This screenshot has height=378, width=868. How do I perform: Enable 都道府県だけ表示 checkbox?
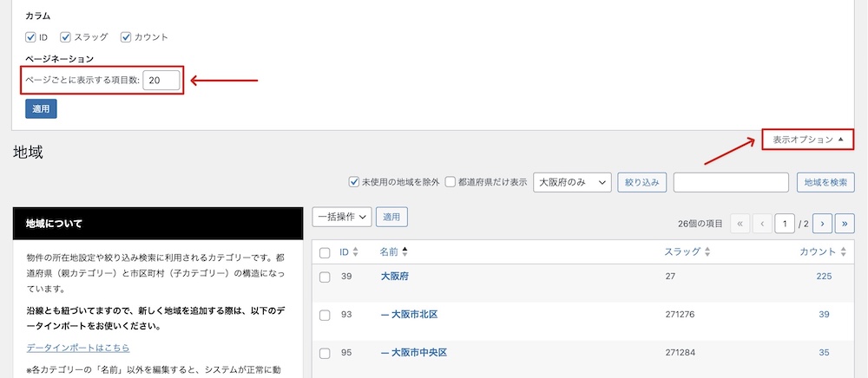pos(450,182)
